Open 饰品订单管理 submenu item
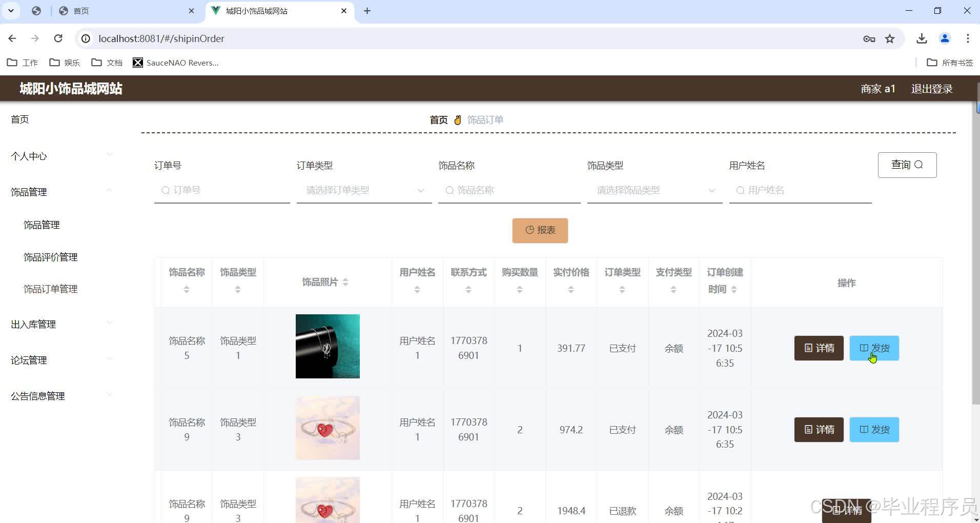The image size is (980, 523). click(50, 289)
